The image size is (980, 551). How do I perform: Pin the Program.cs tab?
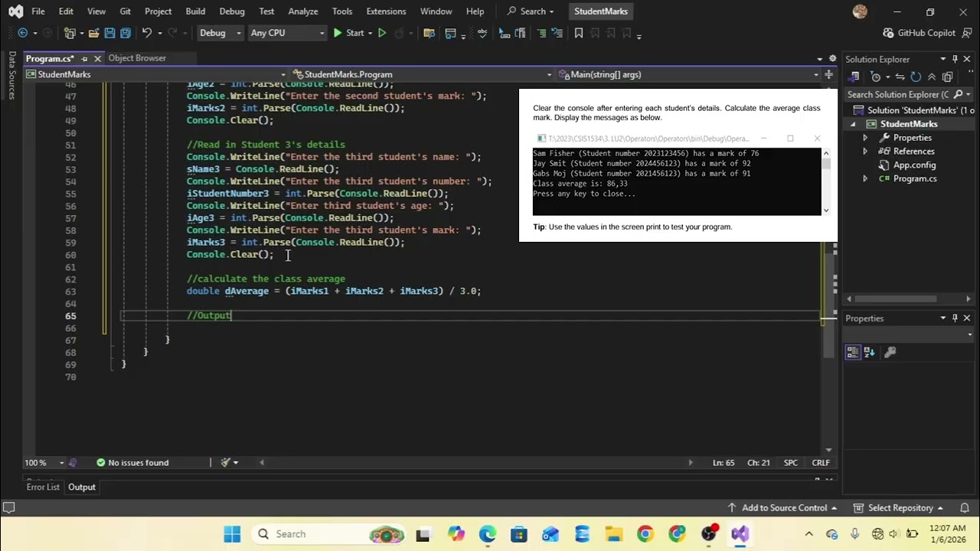84,59
